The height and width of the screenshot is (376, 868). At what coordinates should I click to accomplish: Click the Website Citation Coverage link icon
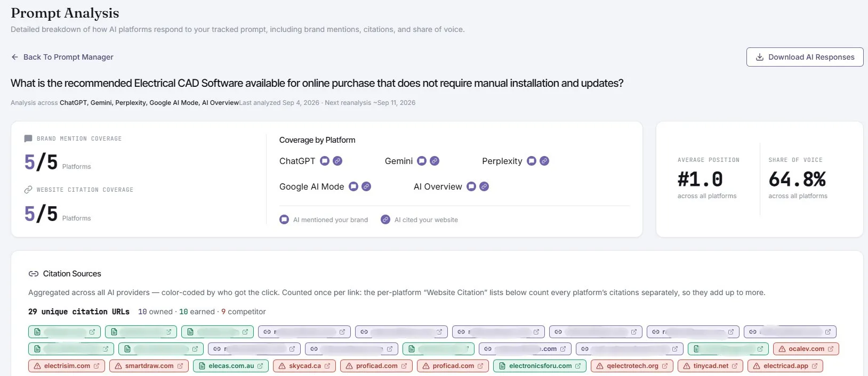coord(28,190)
